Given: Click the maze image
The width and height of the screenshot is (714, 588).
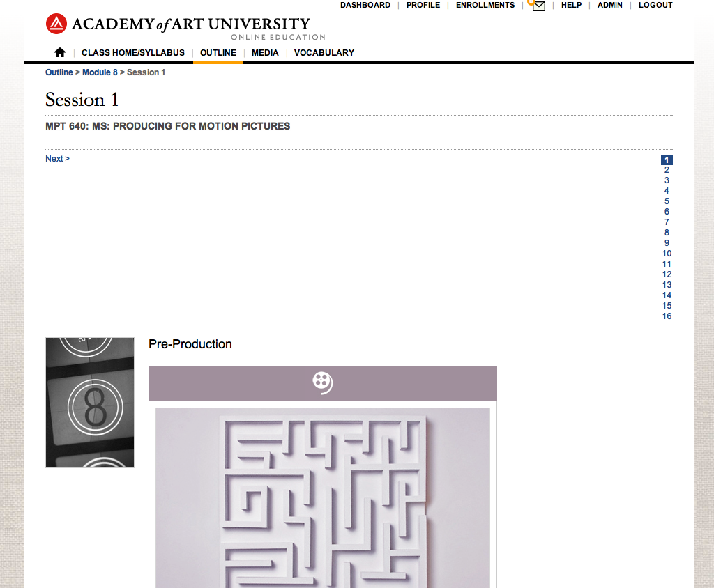Looking at the screenshot, I should [322, 498].
